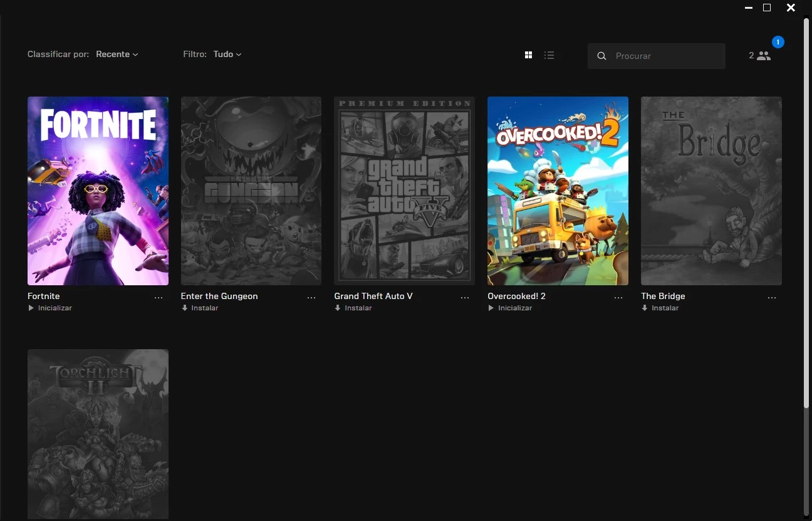Click the Fortnite game title
The image size is (812, 521).
(x=44, y=296)
